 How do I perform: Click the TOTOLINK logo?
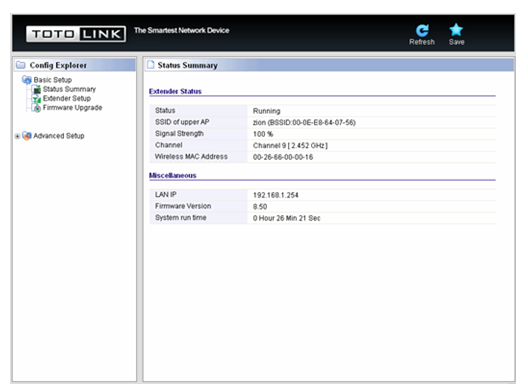76,34
